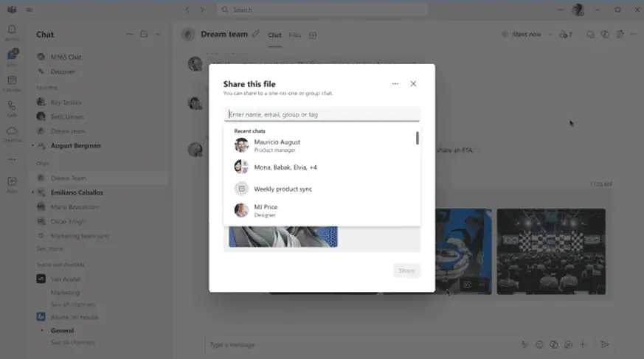Open the Marketing channel
This screenshot has width=644, height=359.
click(65, 293)
